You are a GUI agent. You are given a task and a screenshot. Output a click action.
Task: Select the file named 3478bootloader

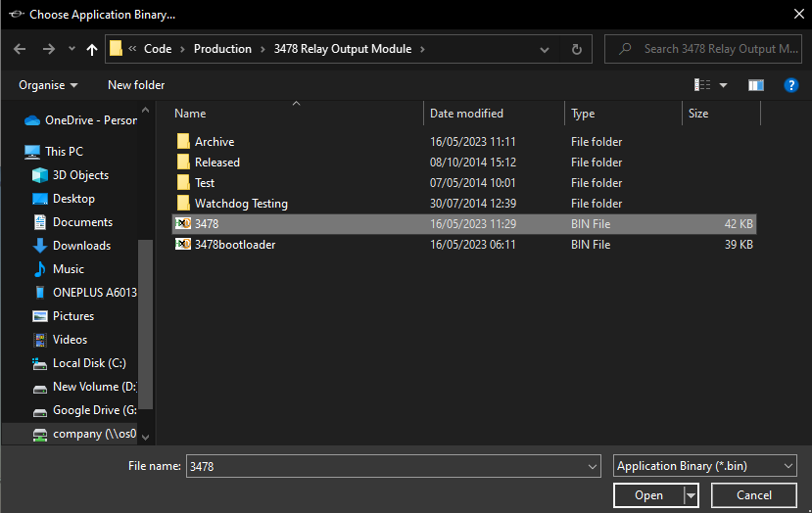pyautogui.click(x=235, y=245)
